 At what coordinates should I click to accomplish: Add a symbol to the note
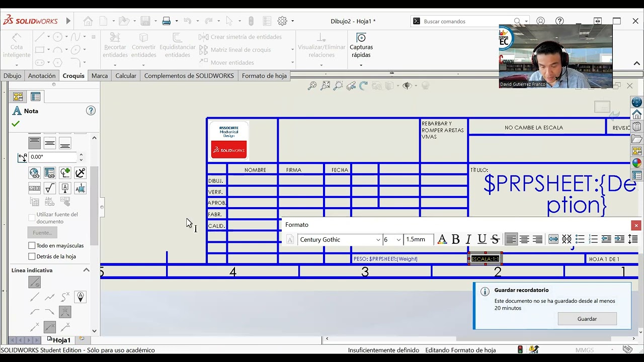coord(65,173)
